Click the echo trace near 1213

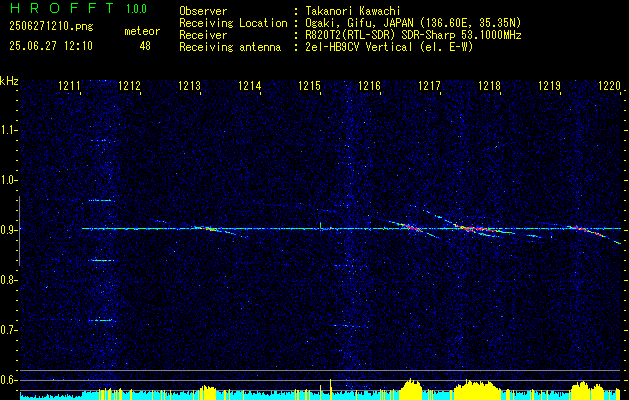[x=209, y=229]
